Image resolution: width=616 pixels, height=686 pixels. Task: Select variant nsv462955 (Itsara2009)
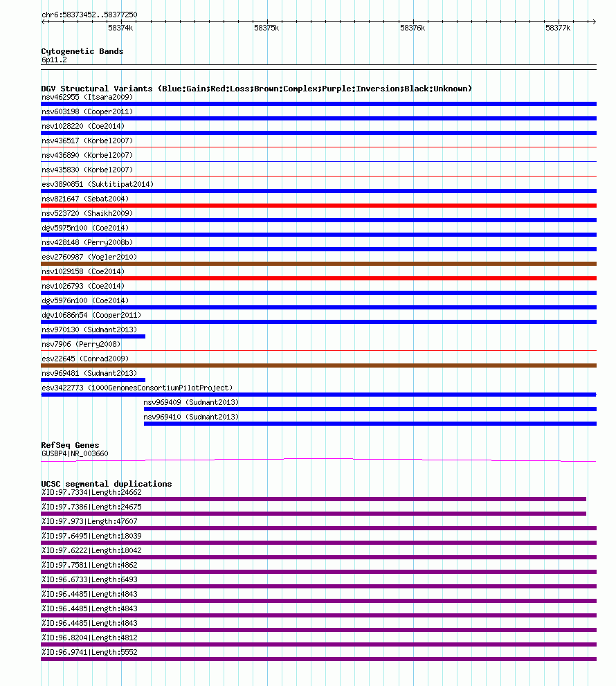[x=87, y=97]
